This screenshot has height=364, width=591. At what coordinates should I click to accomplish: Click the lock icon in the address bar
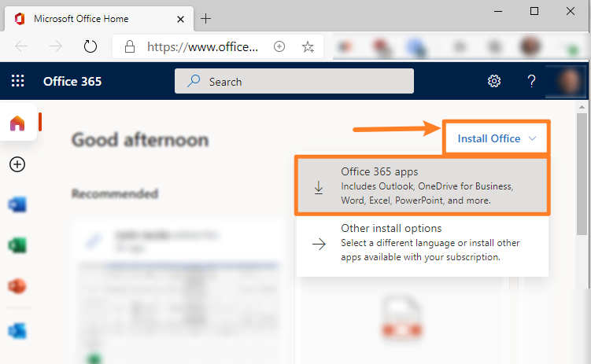pos(130,46)
